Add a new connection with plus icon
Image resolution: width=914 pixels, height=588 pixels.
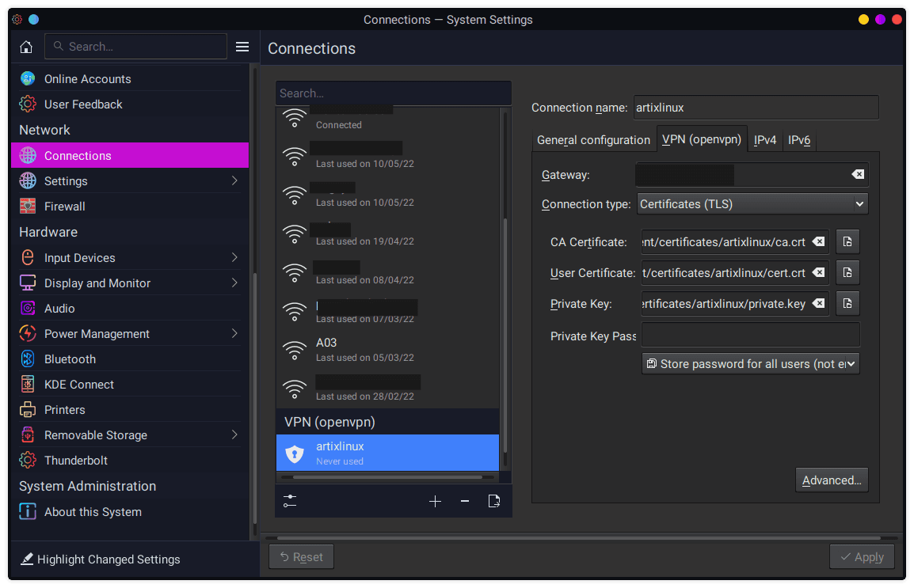coord(435,501)
